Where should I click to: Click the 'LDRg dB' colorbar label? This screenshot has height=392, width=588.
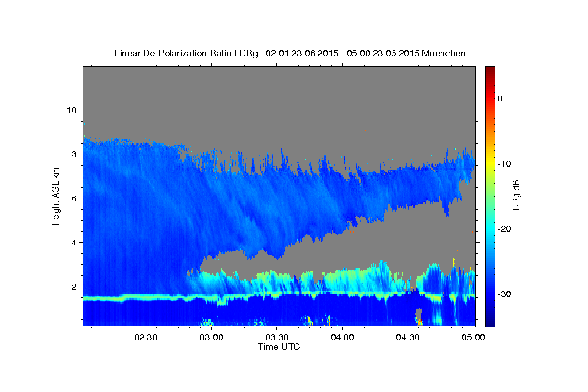515,197
